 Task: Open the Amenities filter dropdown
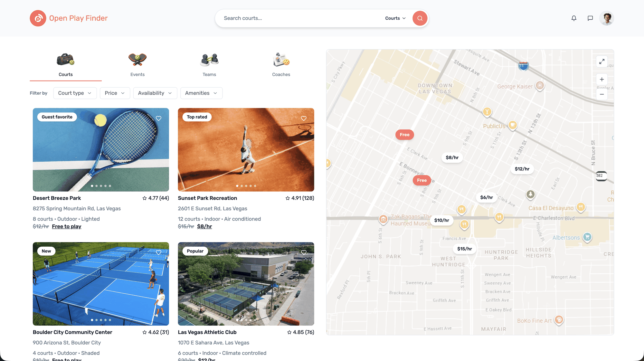(201, 93)
